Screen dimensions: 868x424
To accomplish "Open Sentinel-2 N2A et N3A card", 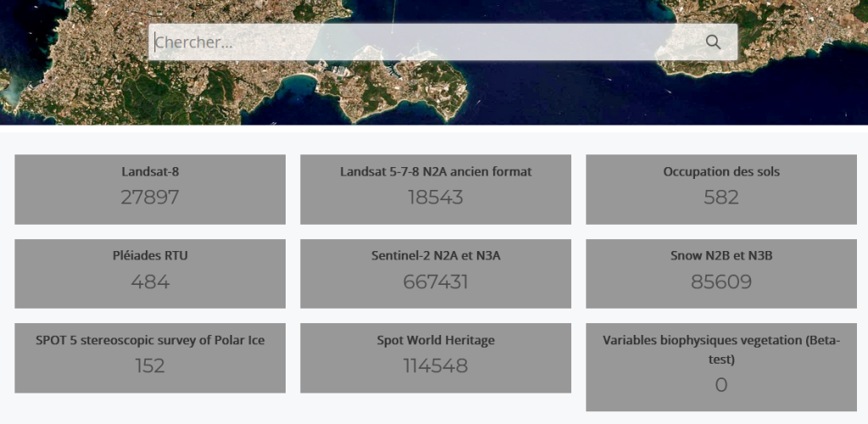I will 436,273.
